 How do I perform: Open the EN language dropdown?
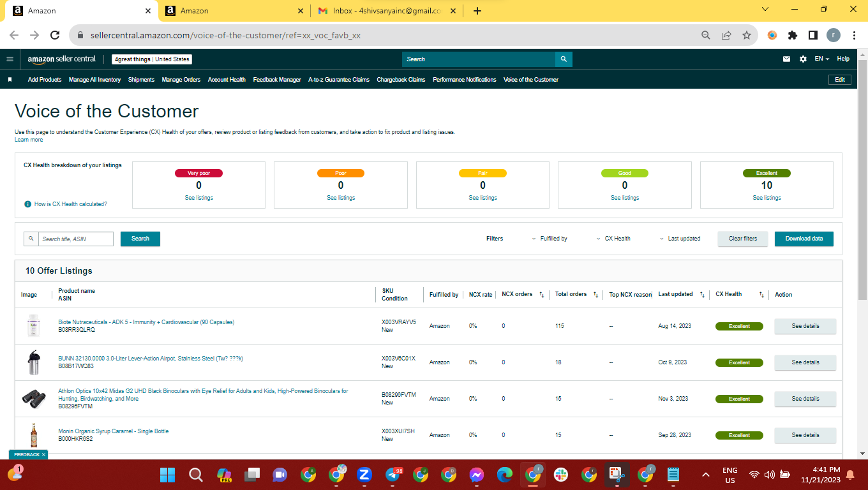(821, 59)
